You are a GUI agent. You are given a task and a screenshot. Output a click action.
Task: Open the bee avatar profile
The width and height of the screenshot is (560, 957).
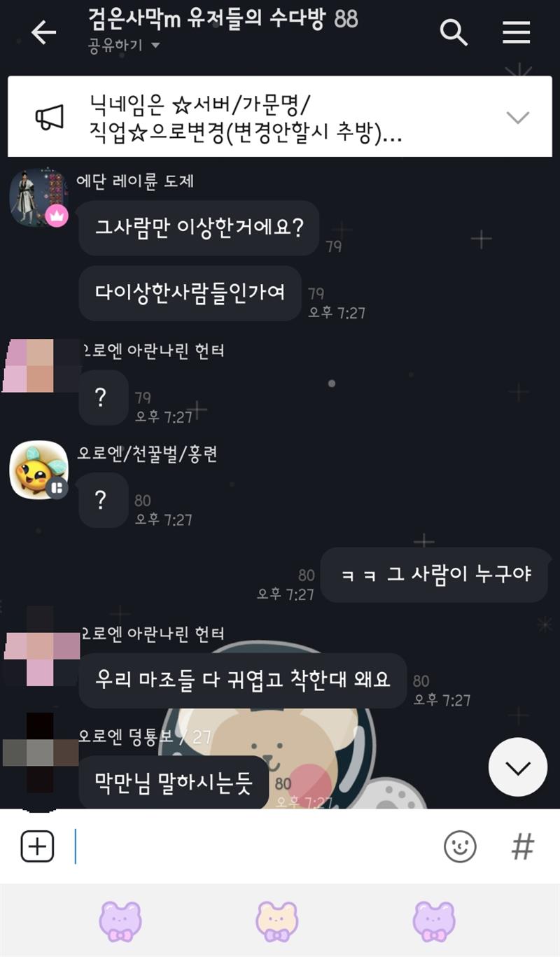[x=38, y=469]
